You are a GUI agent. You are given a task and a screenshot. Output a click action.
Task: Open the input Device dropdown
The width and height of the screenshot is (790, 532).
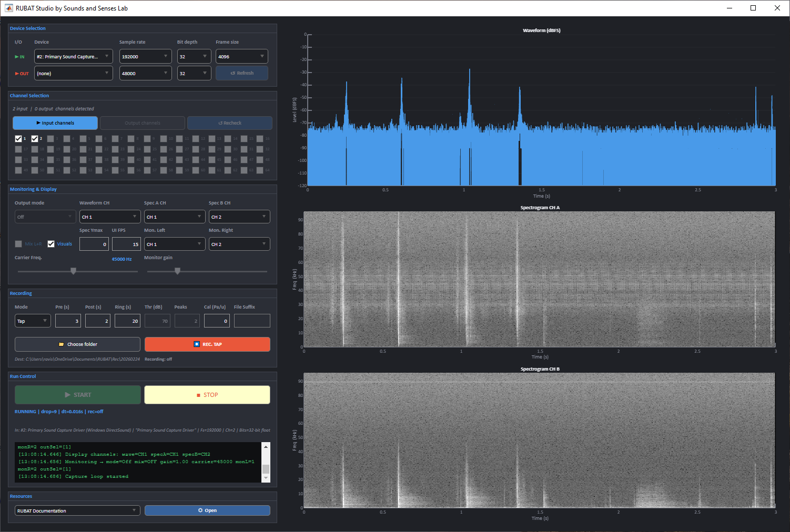[x=73, y=56]
